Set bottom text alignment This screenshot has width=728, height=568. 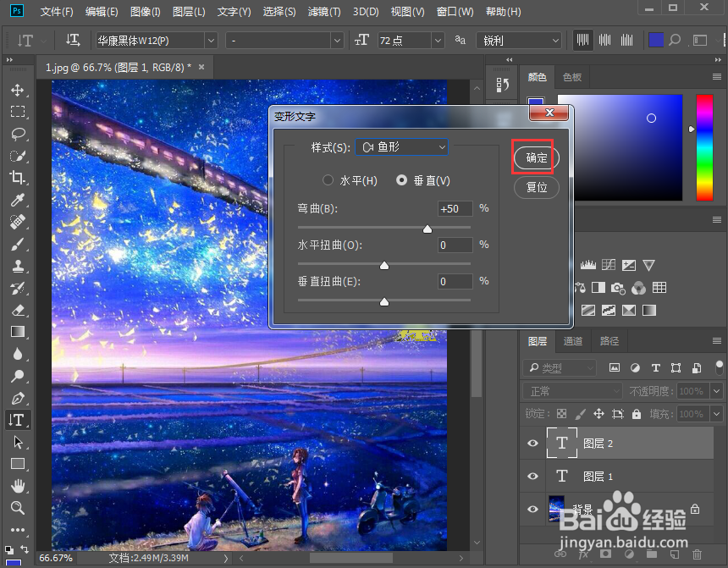[626, 41]
